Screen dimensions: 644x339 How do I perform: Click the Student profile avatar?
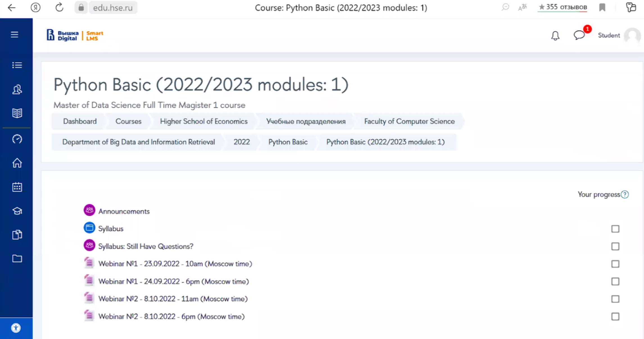632,35
